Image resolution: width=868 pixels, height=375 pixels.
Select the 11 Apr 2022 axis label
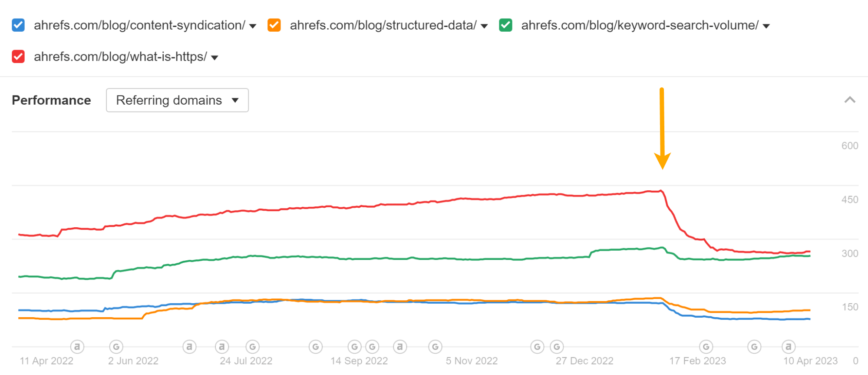47,361
